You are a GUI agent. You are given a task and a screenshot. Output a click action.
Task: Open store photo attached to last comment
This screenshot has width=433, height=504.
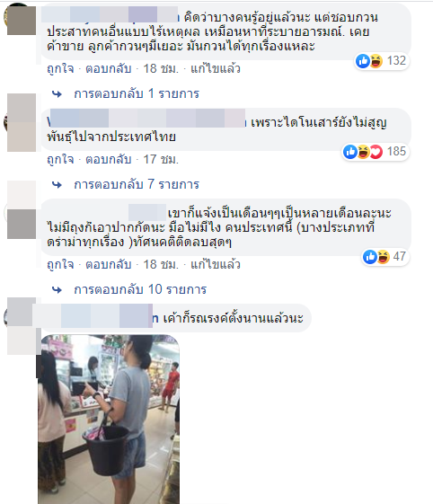tap(109, 420)
